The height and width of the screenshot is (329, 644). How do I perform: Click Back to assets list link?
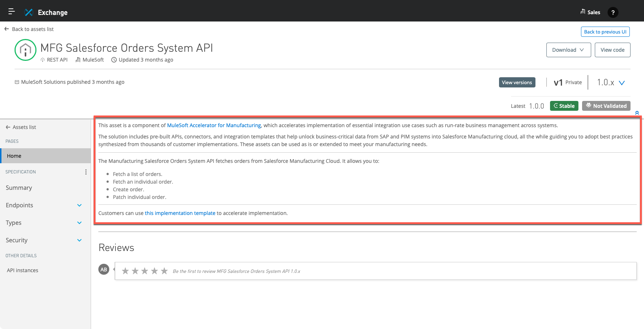point(33,29)
